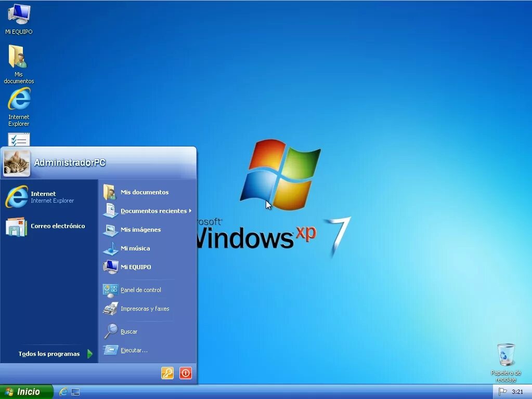Click the Mi EQUIPO monitor icon in the Start menu
Image resolution: width=532 pixels, height=399 pixels.
(x=111, y=267)
